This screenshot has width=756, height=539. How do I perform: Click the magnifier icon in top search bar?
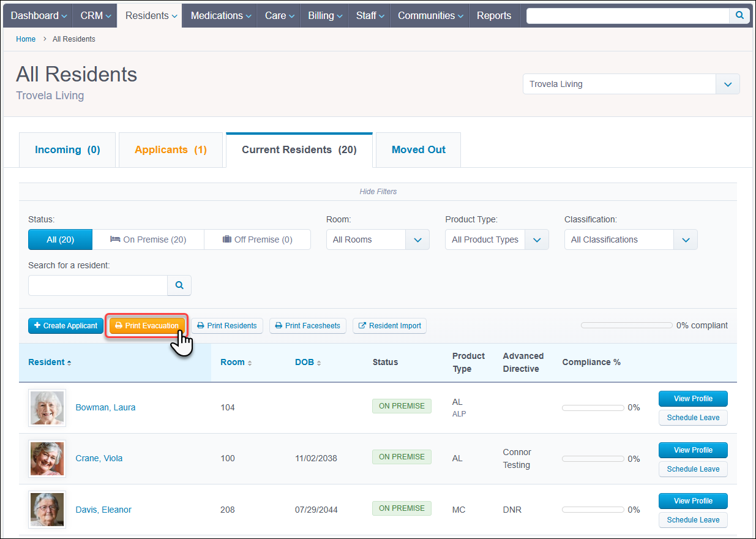click(x=739, y=16)
